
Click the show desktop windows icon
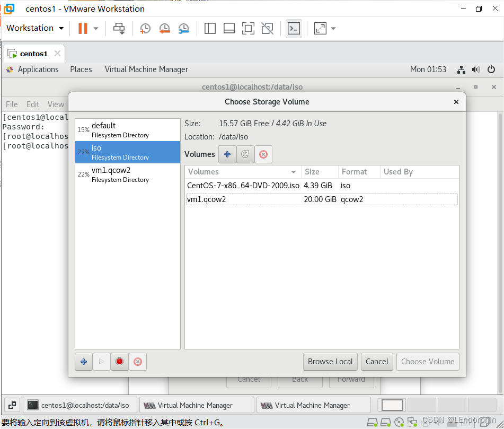pyautogui.click(x=12, y=405)
